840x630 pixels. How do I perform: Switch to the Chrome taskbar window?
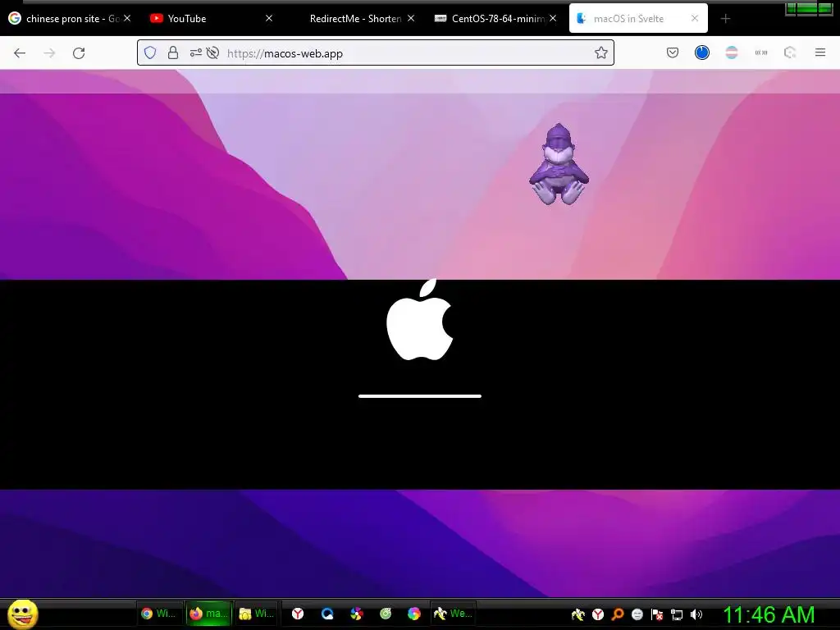click(x=159, y=614)
